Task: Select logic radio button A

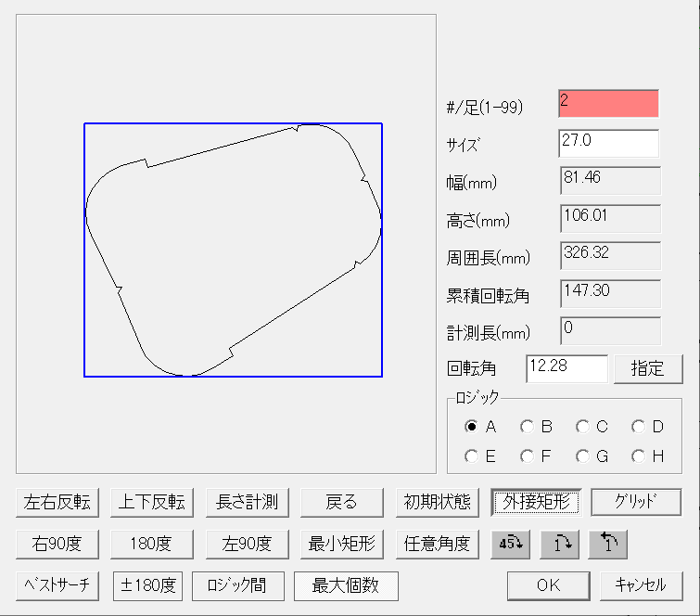Action: pyautogui.click(x=471, y=427)
